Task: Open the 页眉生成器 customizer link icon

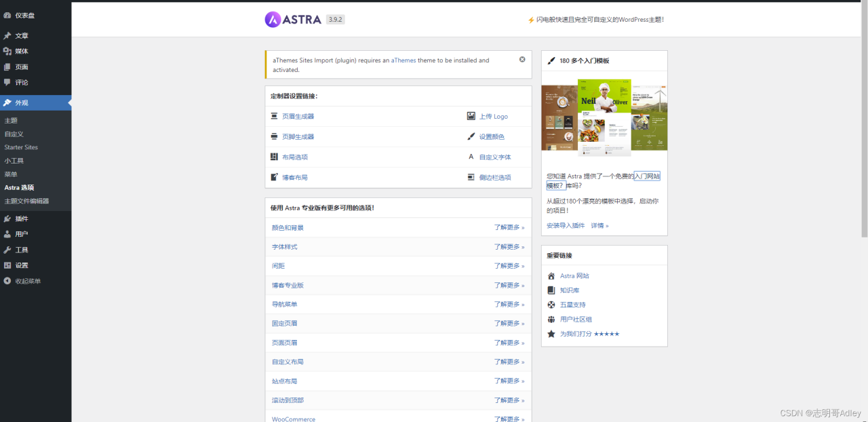Action: coord(273,116)
